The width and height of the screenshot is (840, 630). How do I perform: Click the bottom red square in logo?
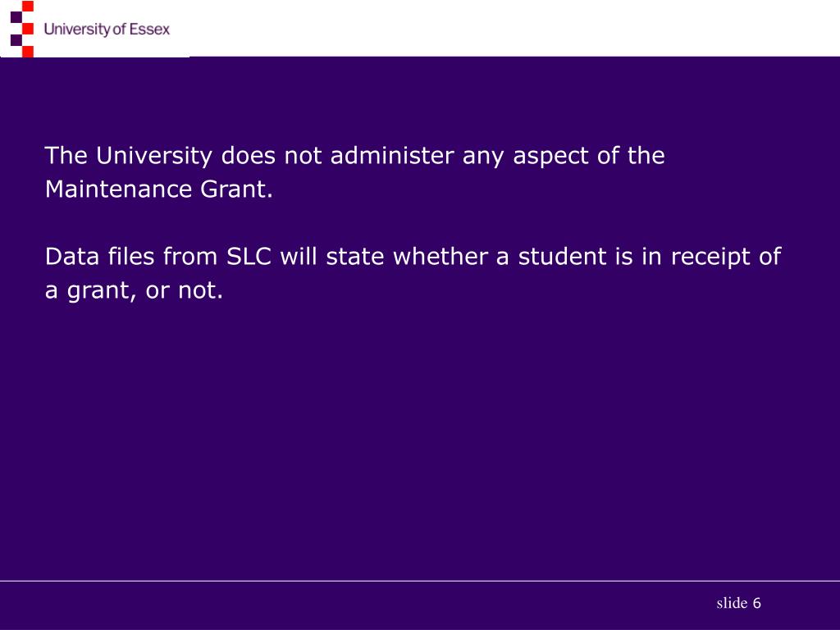coord(28,52)
